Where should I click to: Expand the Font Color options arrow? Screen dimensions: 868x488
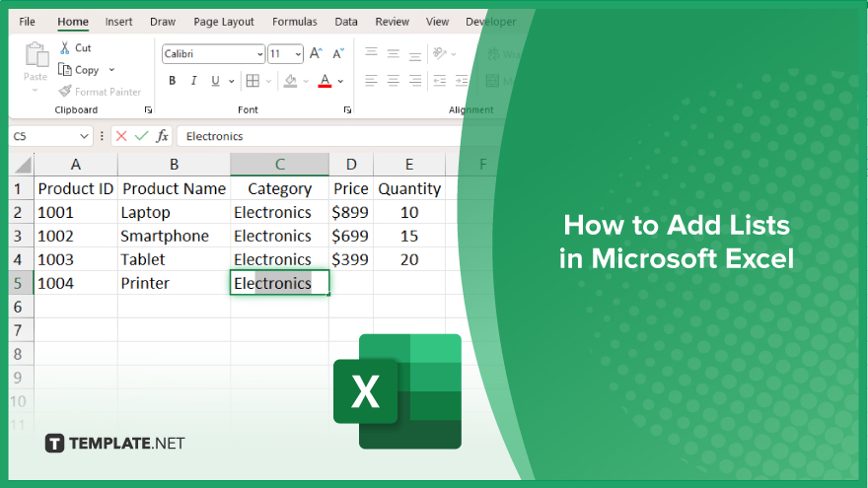click(340, 81)
